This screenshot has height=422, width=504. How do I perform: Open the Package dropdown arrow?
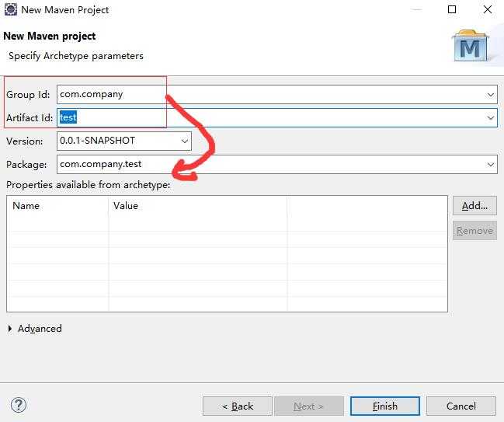[x=490, y=164]
